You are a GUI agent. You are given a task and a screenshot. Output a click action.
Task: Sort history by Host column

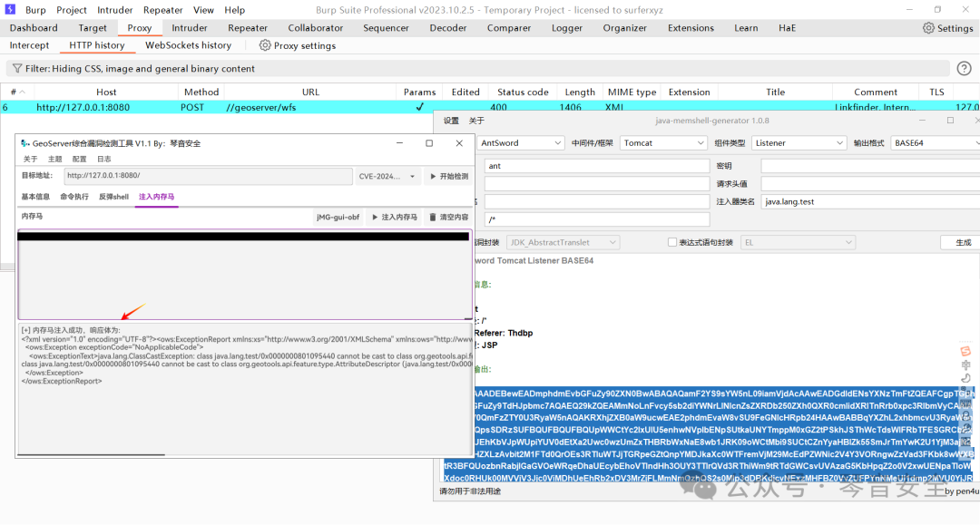(106, 92)
